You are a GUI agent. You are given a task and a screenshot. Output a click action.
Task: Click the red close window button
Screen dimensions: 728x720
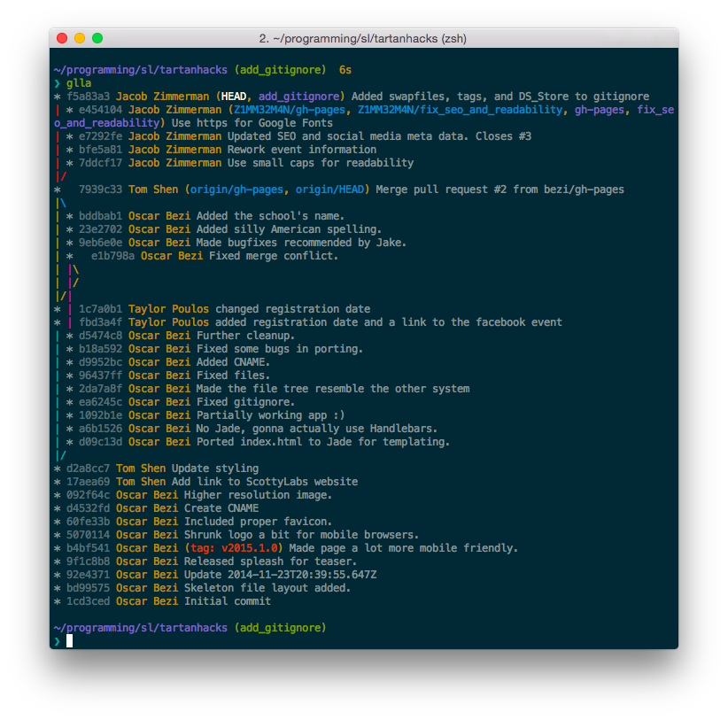click(x=62, y=38)
